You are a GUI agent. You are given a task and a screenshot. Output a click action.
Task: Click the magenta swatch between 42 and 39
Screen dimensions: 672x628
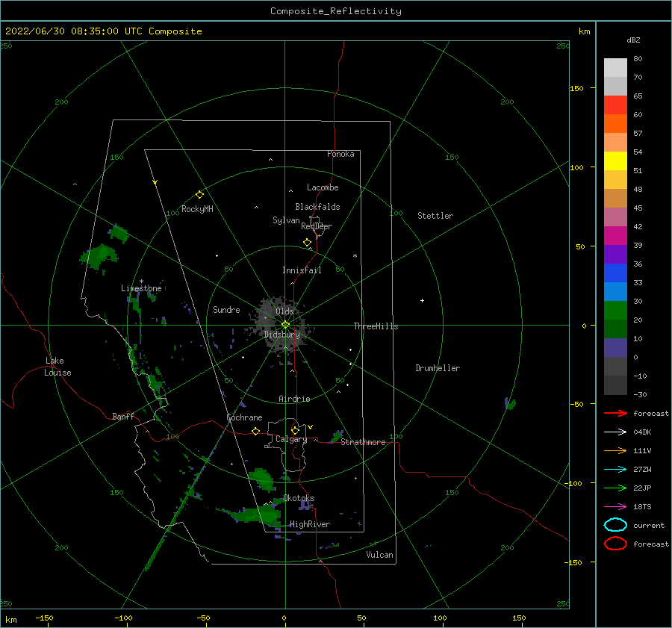click(615, 236)
